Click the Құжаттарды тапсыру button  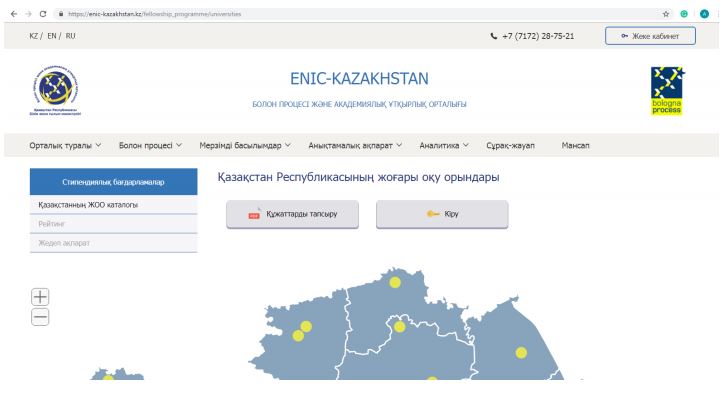click(x=292, y=214)
